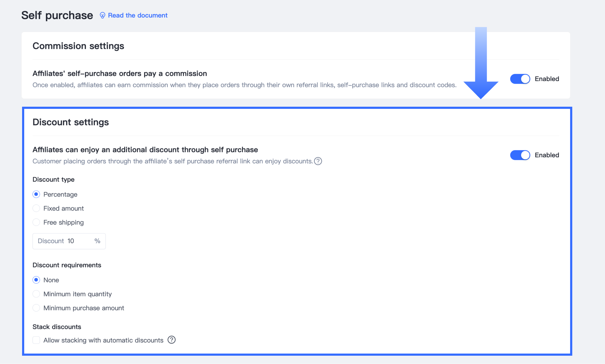Choose the Minimum item quantity requirement
This screenshot has width=605, height=364.
coord(36,294)
